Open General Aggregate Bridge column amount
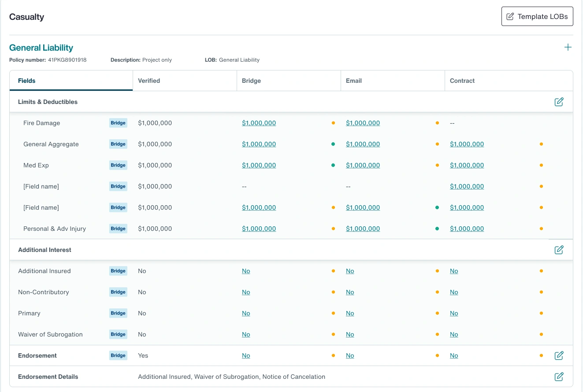This screenshot has width=583, height=392. pyautogui.click(x=259, y=144)
